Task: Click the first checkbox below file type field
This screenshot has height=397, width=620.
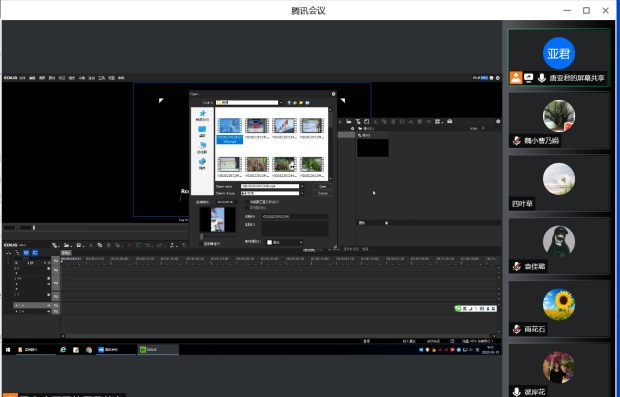Action: pos(248,202)
